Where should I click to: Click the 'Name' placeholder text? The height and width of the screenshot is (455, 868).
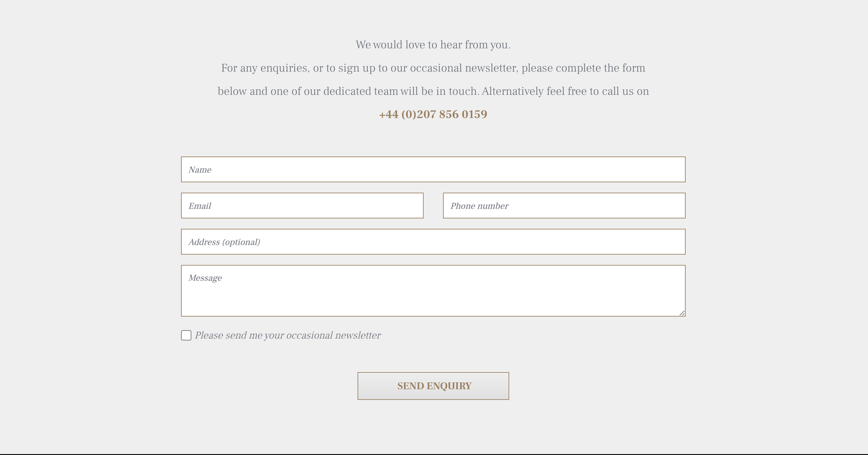coord(200,170)
